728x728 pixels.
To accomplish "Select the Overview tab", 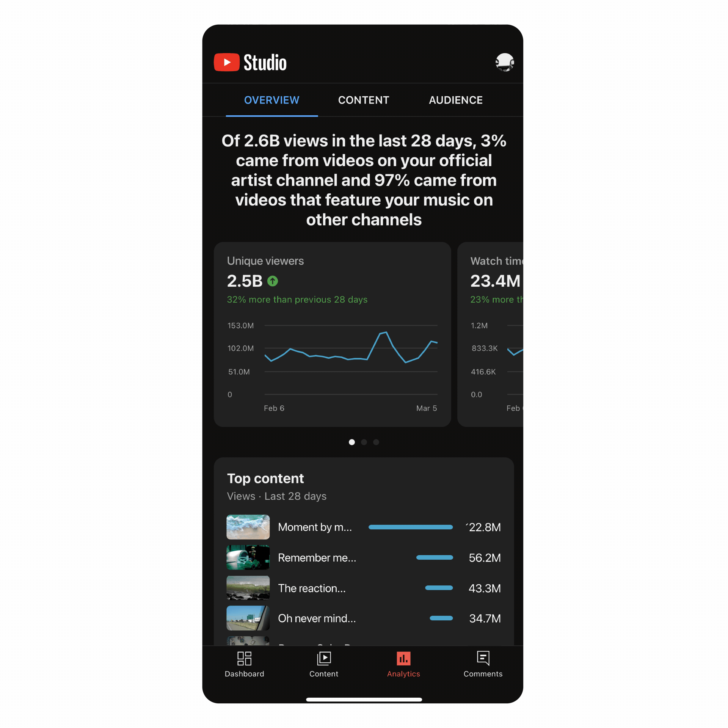I will (x=270, y=100).
